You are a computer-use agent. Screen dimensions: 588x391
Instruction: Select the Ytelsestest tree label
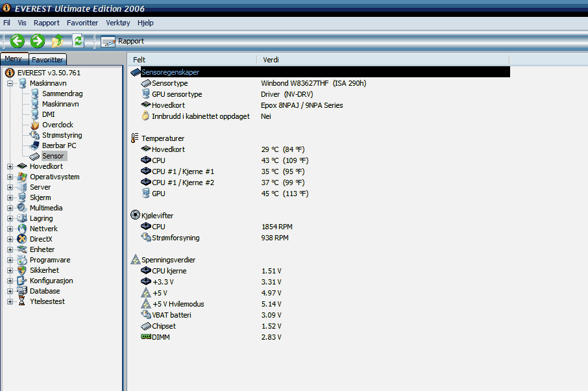[47, 301]
